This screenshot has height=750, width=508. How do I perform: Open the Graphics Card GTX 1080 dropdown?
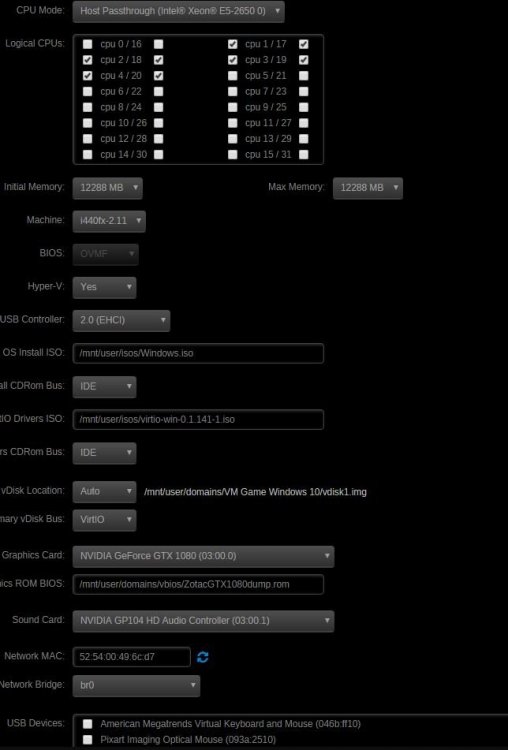203,556
